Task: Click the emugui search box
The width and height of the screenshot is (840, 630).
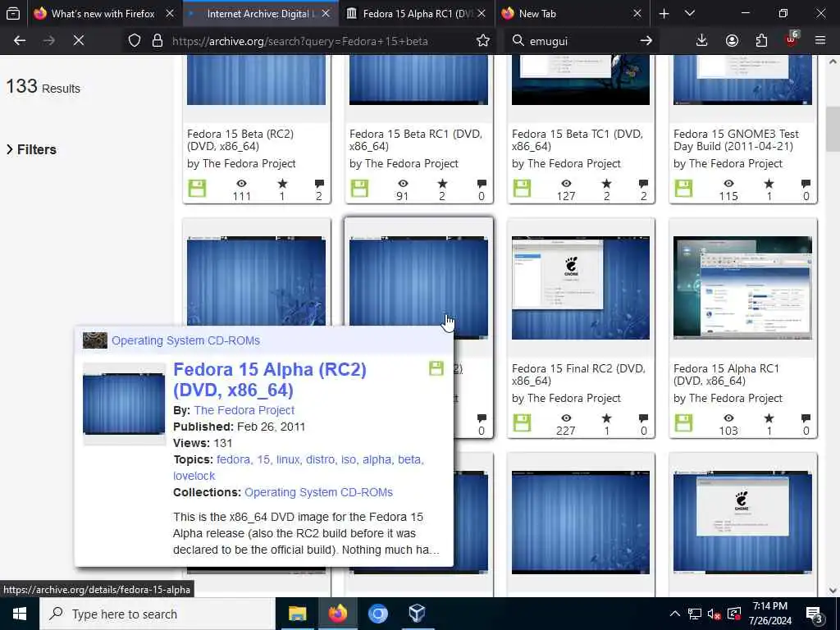Action: pyautogui.click(x=582, y=41)
